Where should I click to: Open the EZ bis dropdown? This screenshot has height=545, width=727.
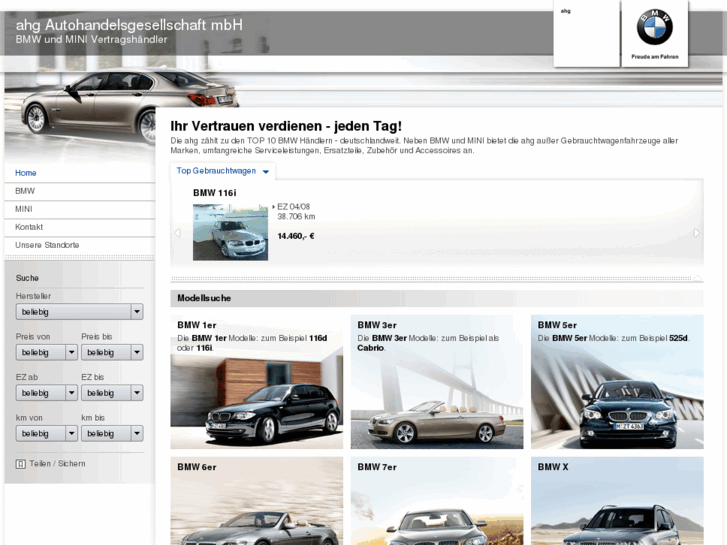tap(112, 393)
